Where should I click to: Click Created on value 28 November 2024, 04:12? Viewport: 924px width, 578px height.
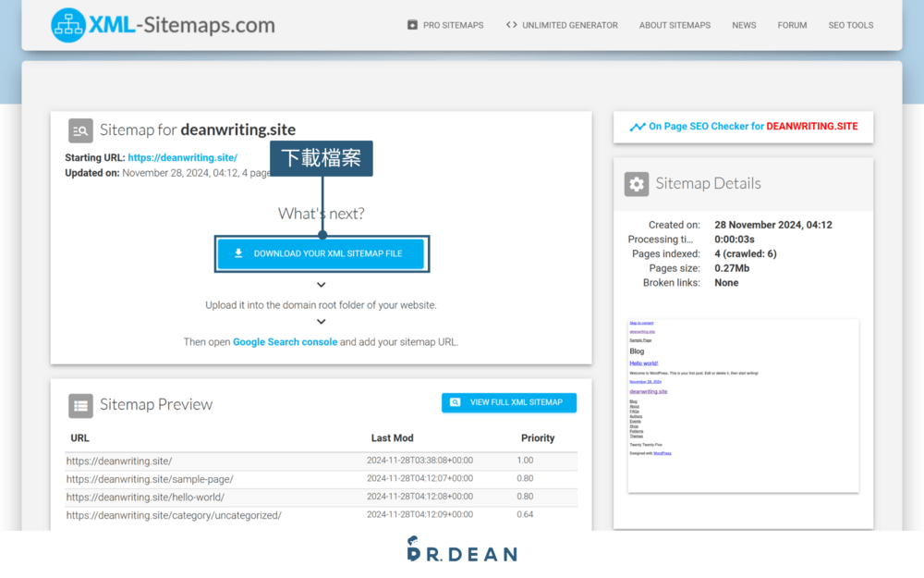click(x=773, y=225)
